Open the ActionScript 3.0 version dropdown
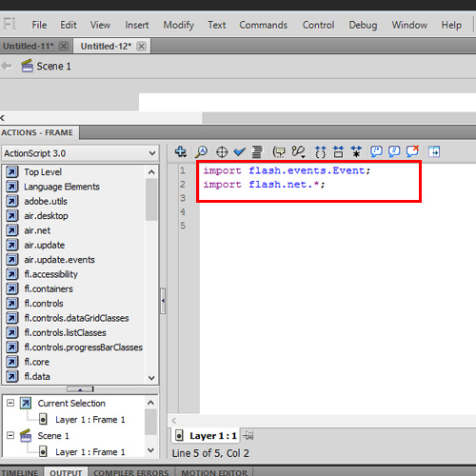The height and width of the screenshot is (476, 476). 80,153
